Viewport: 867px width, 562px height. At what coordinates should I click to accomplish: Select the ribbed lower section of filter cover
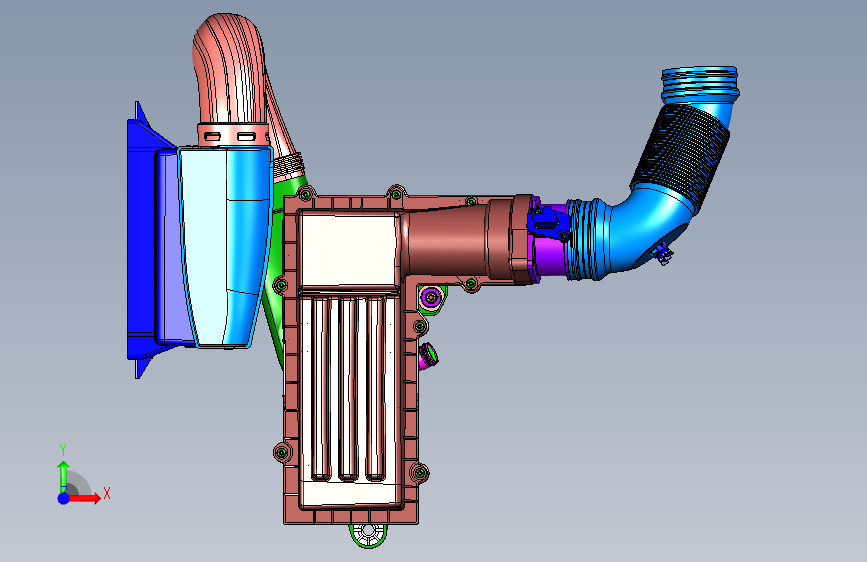pyautogui.click(x=347, y=388)
